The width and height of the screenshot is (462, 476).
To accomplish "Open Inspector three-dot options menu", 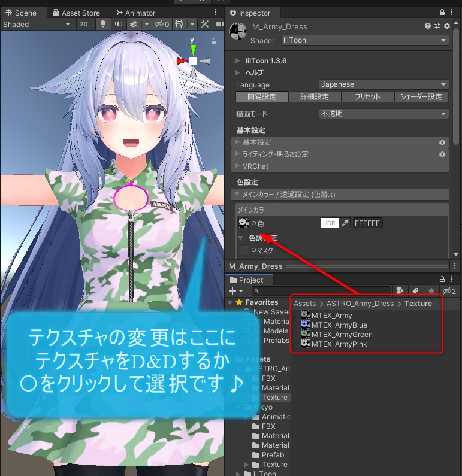I will pos(452,12).
